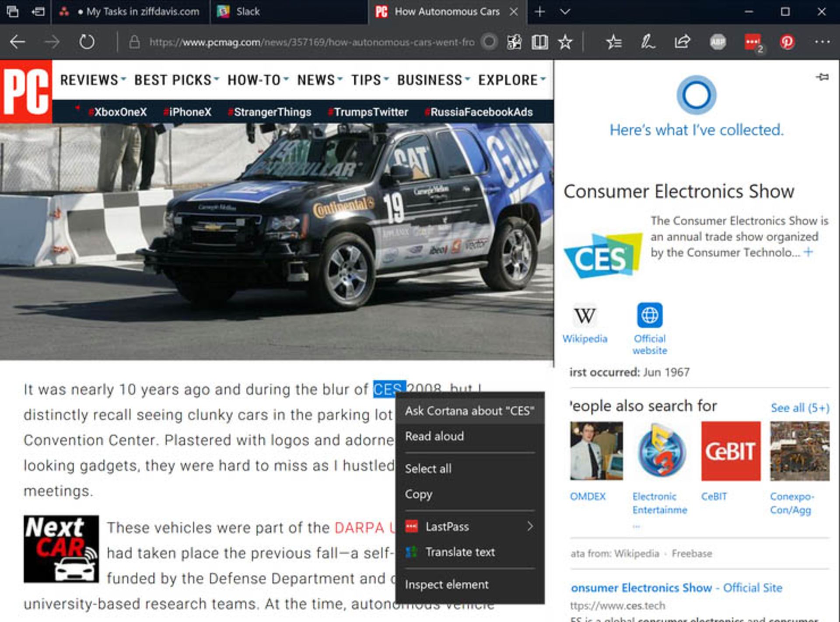The width and height of the screenshot is (840, 622).
Task: Open the extension puzzle icon beside reading view
Action: click(x=514, y=42)
